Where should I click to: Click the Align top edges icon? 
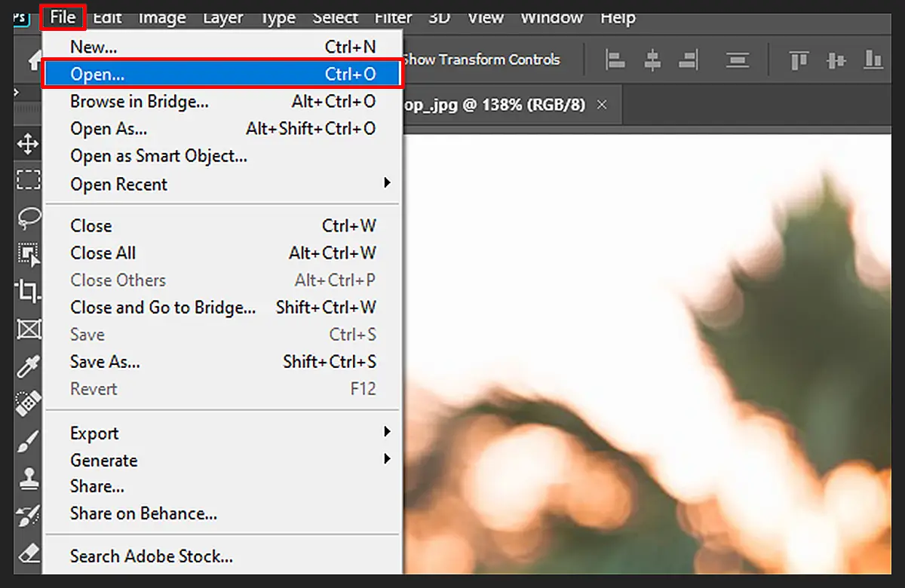coord(799,60)
